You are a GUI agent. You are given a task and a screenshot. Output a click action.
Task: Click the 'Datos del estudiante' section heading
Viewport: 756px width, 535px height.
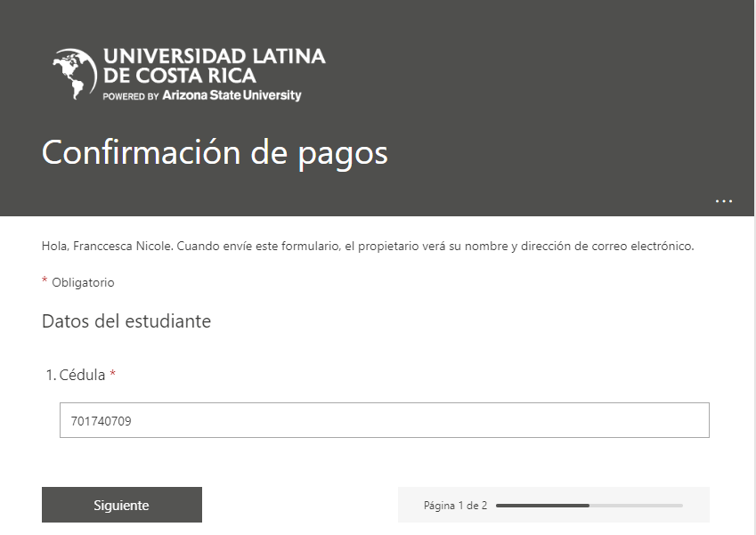[126, 321]
